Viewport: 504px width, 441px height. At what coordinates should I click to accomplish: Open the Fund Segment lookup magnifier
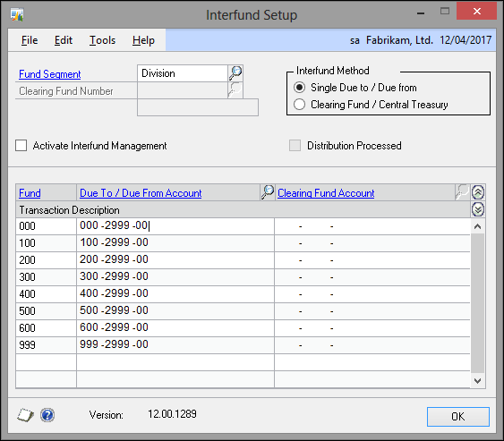click(x=235, y=73)
